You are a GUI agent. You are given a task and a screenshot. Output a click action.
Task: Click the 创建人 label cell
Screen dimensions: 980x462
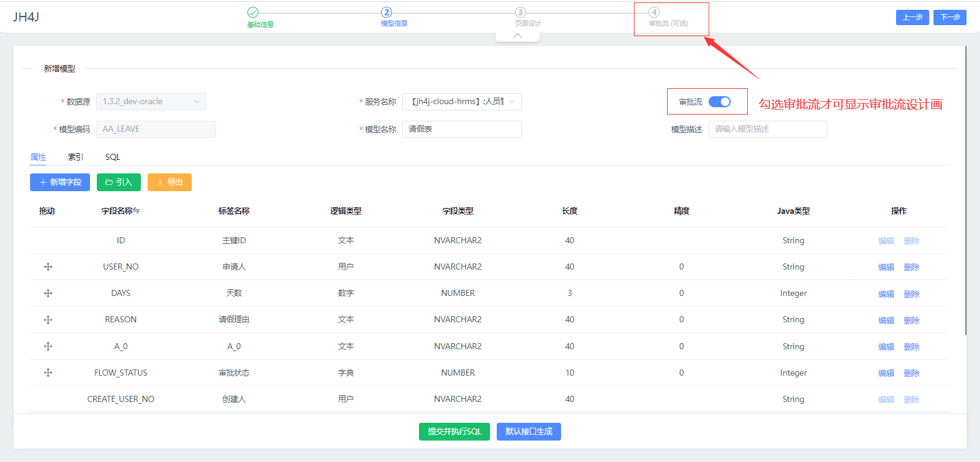coord(234,399)
